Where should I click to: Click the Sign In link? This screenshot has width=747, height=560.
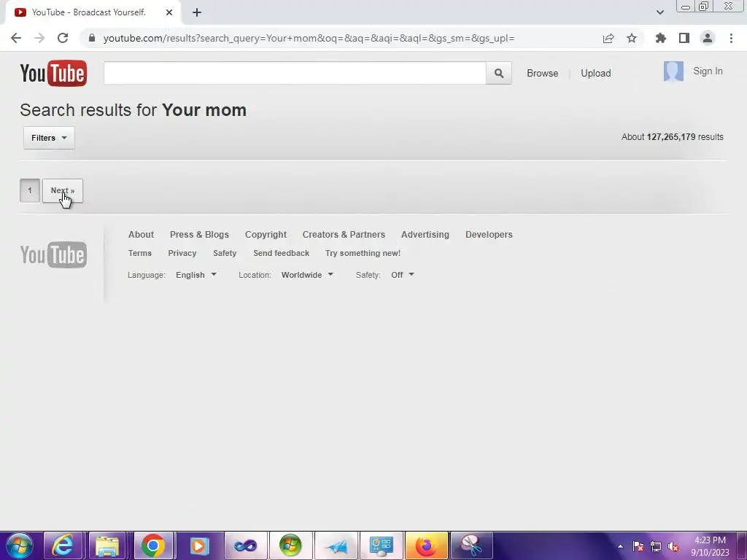708,71
